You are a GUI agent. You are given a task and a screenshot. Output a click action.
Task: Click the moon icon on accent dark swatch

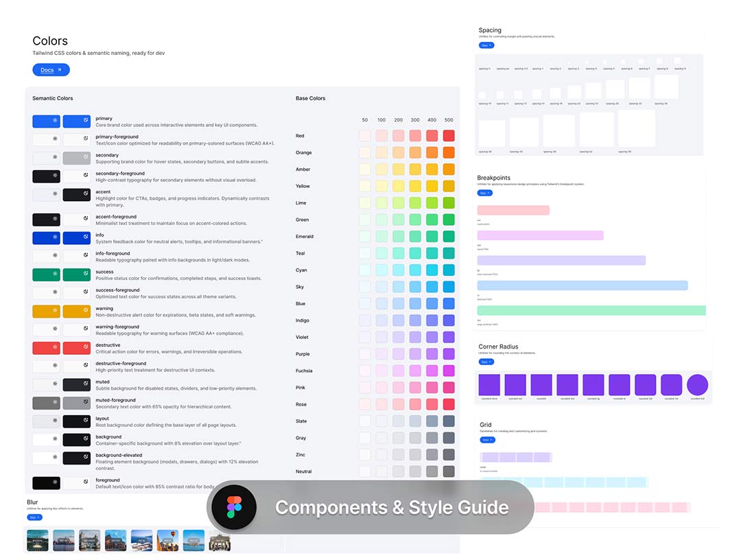point(86,195)
